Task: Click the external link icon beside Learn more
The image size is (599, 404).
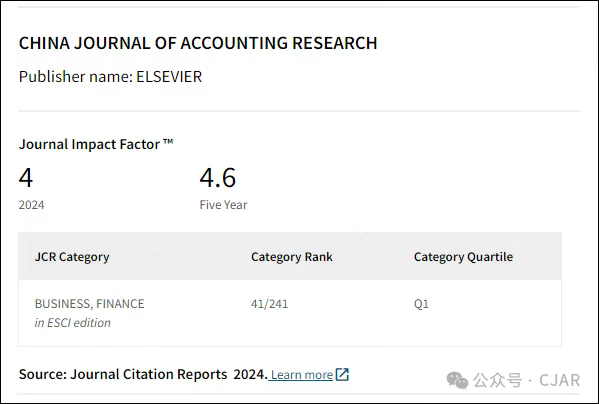Action: point(342,375)
